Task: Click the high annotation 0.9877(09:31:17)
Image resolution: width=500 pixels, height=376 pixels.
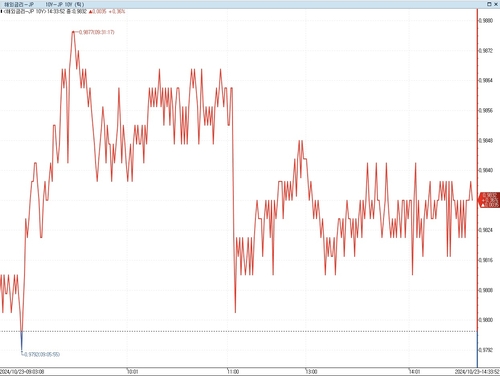Action: (96, 32)
